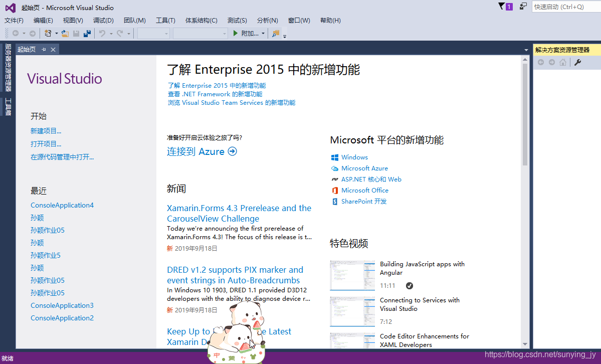
Task: Toggle the pin on 起始页 tab
Action: (44, 50)
